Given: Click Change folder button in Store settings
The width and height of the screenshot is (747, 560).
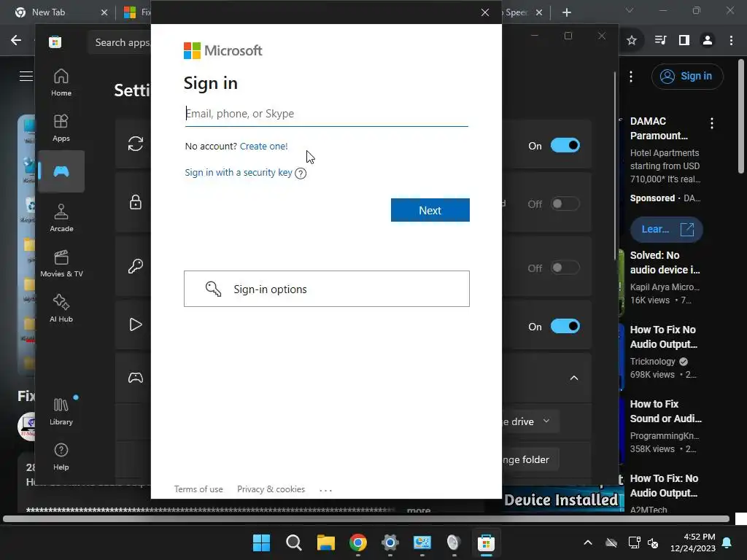Looking at the screenshot, I should coord(530,459).
